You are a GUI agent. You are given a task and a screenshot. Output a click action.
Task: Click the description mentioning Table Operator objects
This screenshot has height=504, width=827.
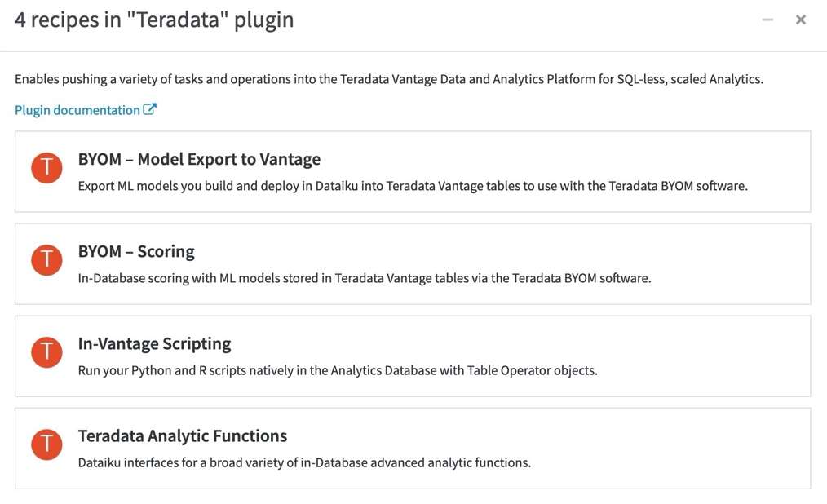tap(338, 369)
